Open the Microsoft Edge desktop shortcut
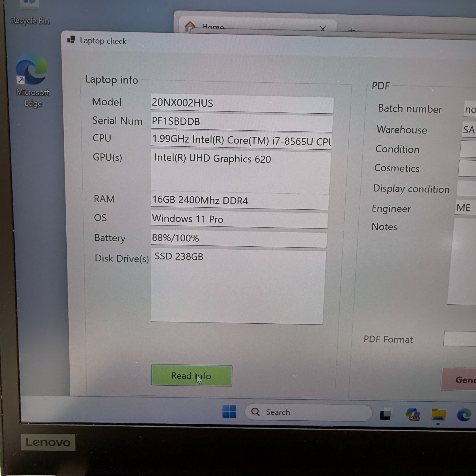476x476 pixels. (x=32, y=80)
